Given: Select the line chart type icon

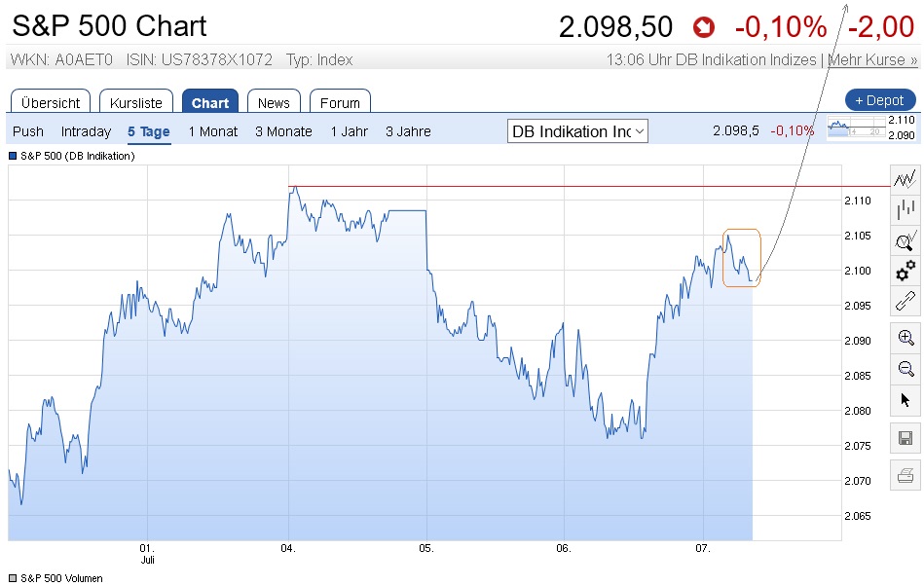Looking at the screenshot, I should [x=906, y=178].
